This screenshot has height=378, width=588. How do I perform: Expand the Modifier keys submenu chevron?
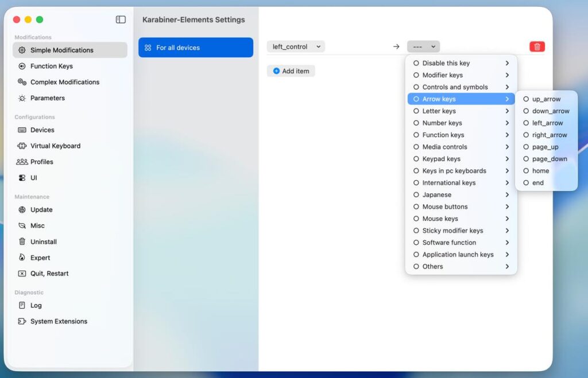pyautogui.click(x=507, y=75)
